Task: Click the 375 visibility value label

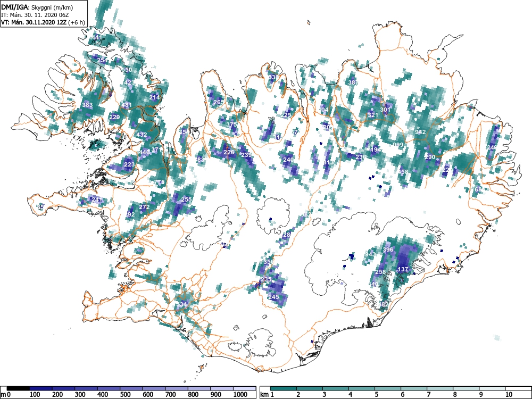Action: tap(231, 124)
